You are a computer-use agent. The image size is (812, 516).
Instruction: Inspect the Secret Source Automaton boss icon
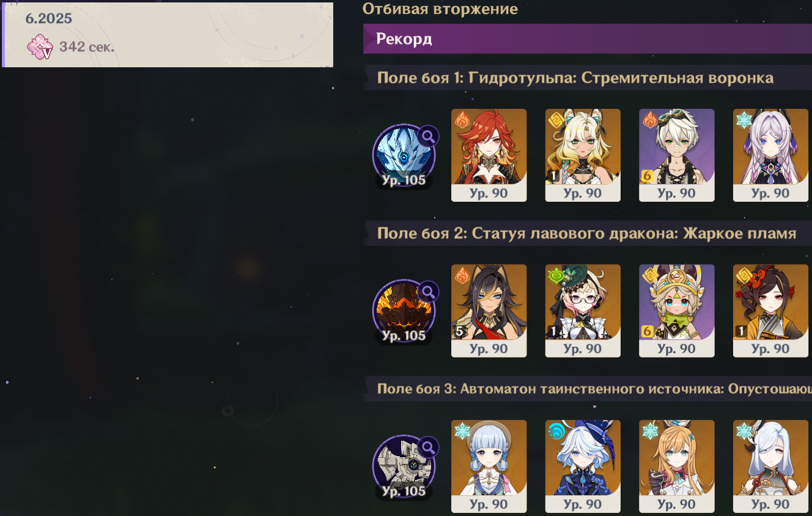(x=404, y=466)
